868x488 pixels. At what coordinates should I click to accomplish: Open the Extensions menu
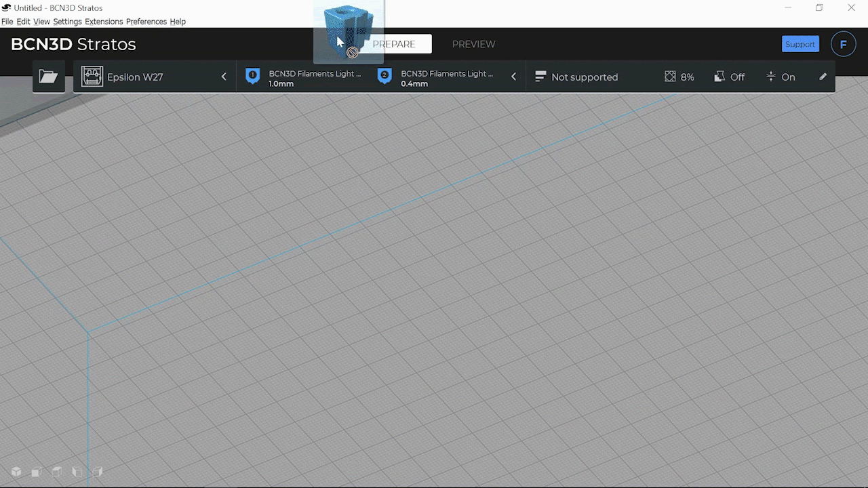[x=104, y=22]
